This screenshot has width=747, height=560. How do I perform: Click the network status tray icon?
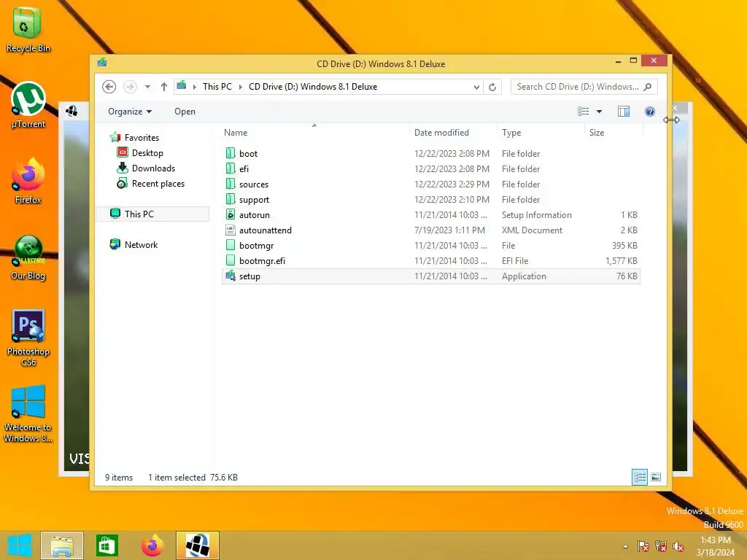(x=661, y=546)
